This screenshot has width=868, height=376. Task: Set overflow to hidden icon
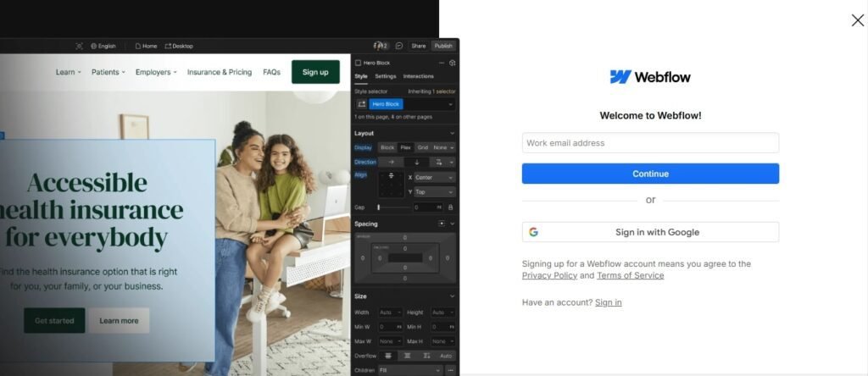pos(408,356)
